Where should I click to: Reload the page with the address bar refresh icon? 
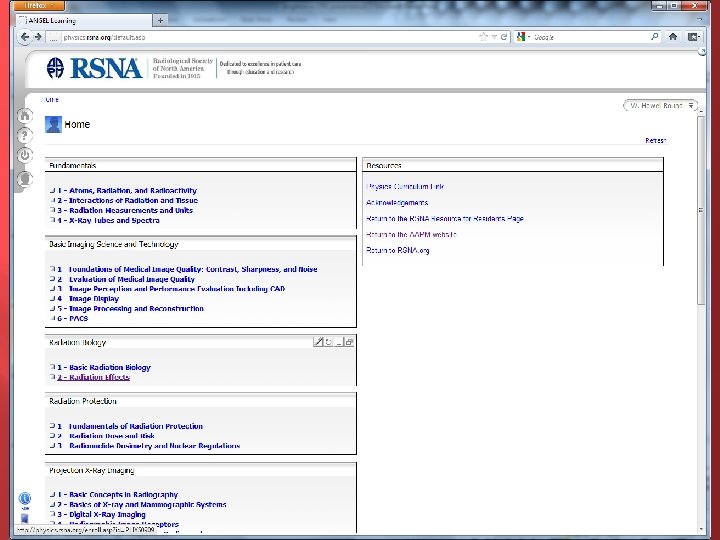[504, 37]
